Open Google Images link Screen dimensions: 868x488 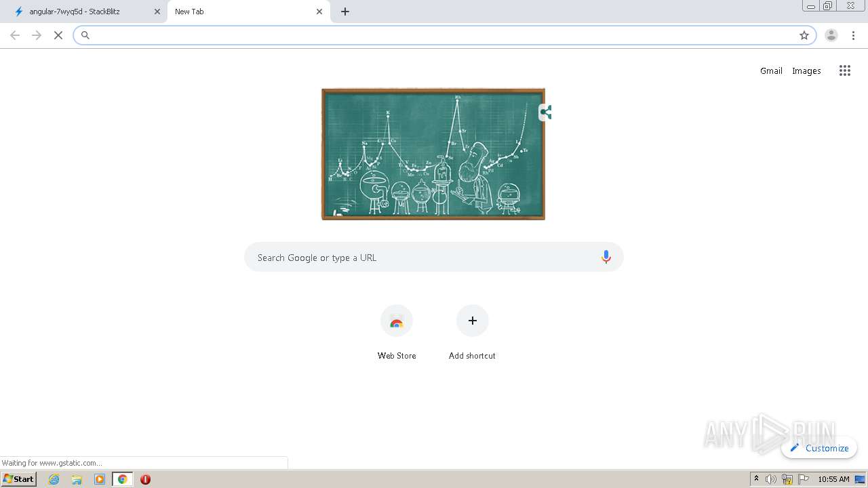click(x=806, y=70)
